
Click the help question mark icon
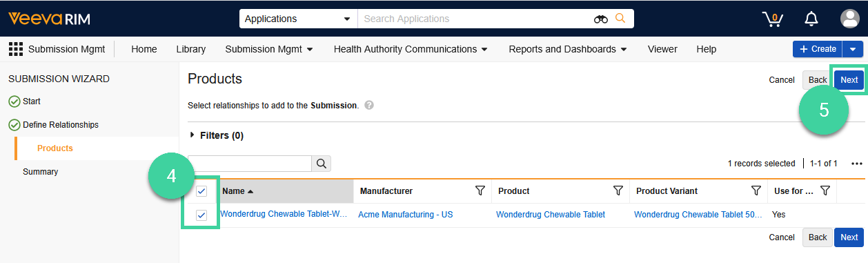369,106
